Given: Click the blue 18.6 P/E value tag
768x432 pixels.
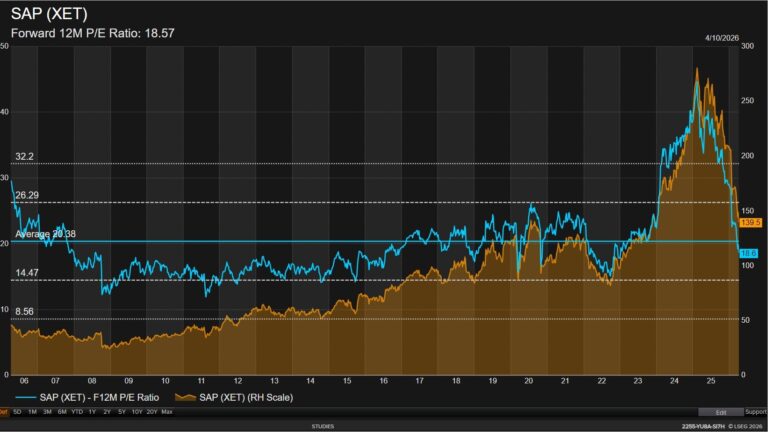Looking at the screenshot, I should (x=748, y=254).
